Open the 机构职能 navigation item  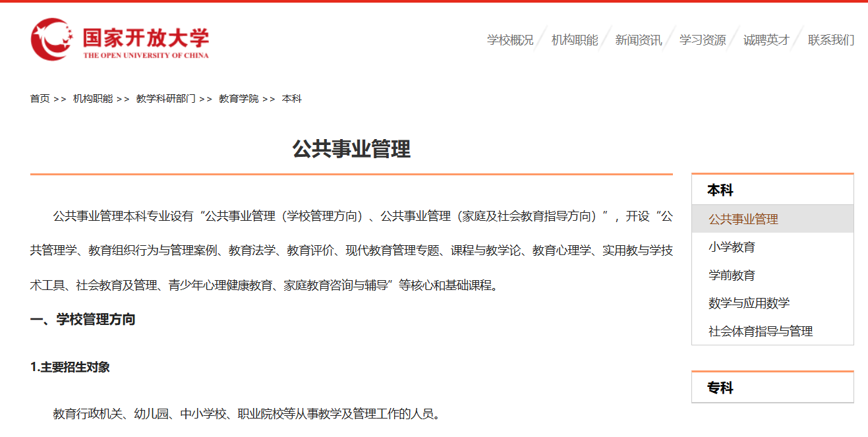574,40
